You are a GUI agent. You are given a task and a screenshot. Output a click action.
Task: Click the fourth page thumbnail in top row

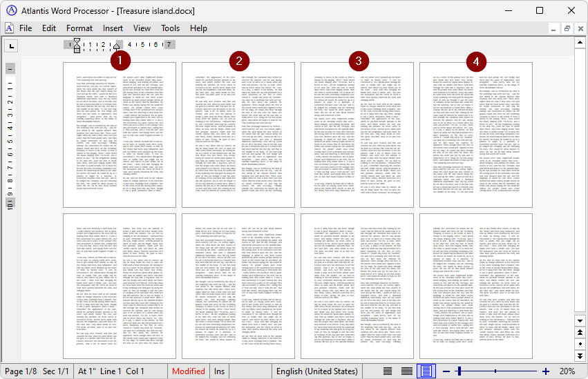click(476, 135)
